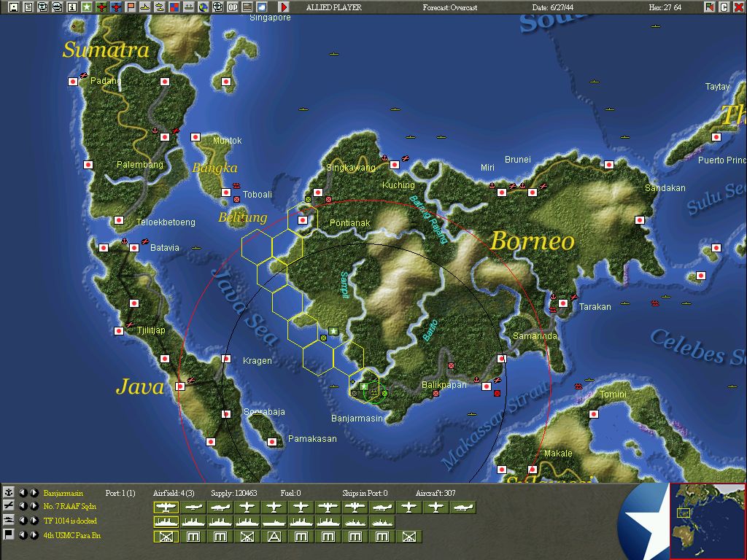Select the land unit icon marked with 'A'
The image size is (747, 560).
click(x=274, y=537)
